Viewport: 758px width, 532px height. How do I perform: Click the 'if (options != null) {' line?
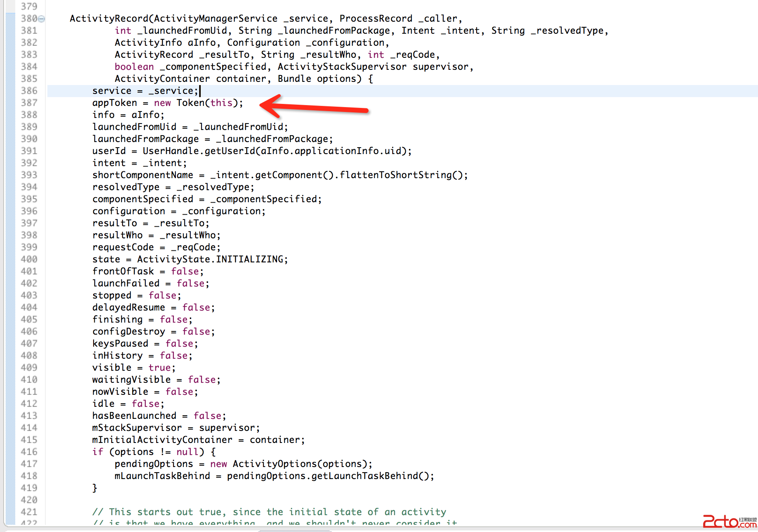[x=154, y=452]
